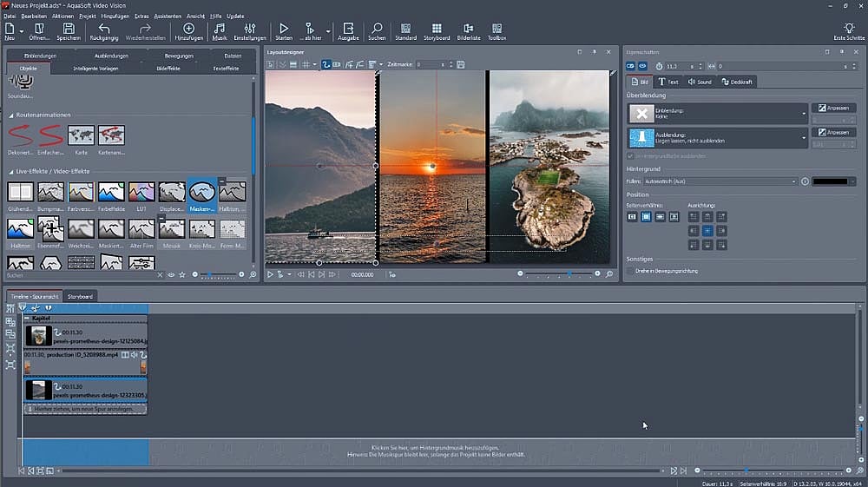This screenshot has width=868, height=487.
Task: Toggle the eye visibility filter in toolbox search
Action: point(171,275)
